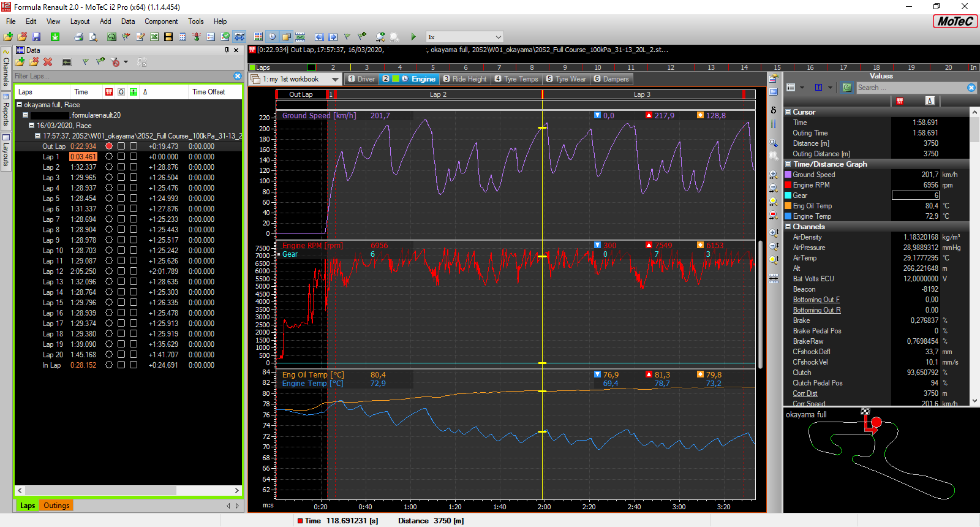The width and height of the screenshot is (980, 527).
Task: Clear the Filter Laps search box
Action: (238, 76)
